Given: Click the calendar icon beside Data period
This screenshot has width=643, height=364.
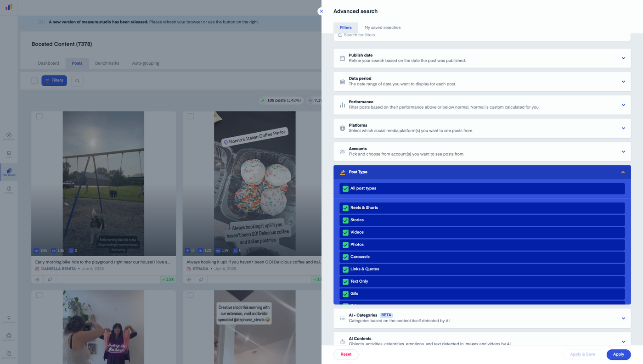Looking at the screenshot, I should click(x=342, y=82).
